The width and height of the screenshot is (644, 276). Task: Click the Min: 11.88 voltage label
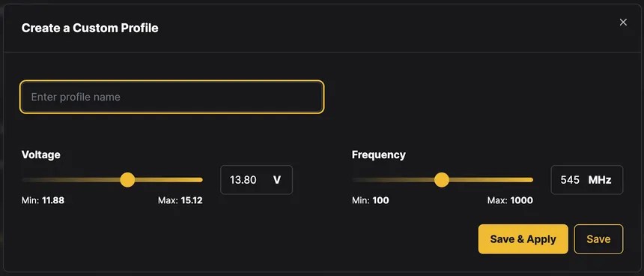[43, 201]
